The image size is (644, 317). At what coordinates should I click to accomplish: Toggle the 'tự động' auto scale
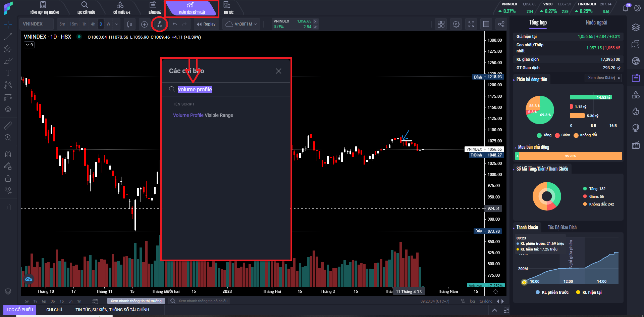(486, 301)
